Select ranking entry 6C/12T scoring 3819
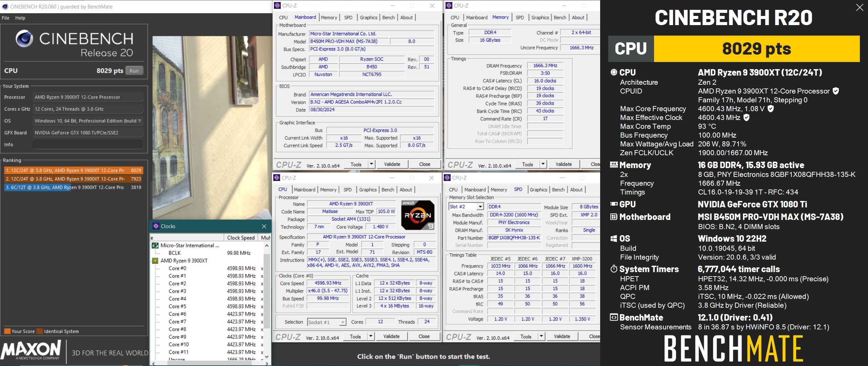This screenshot has height=366, width=868. pyautogui.click(x=73, y=187)
